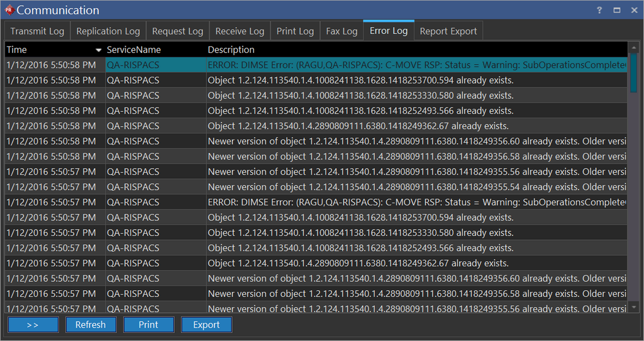
Task: Open the Transmit Log tab
Action: [x=37, y=31]
